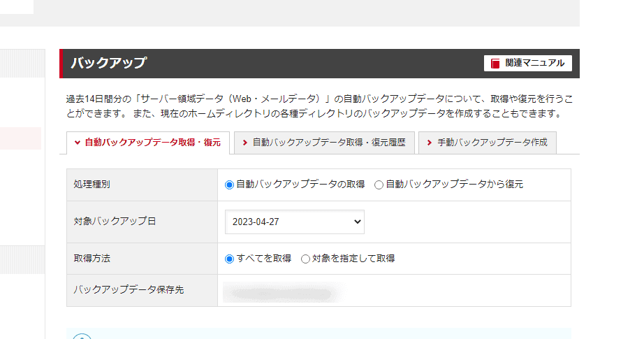Click the chevron arrow on 履歴 tab
Image resolution: width=644 pixels, height=339 pixels.
click(244, 143)
